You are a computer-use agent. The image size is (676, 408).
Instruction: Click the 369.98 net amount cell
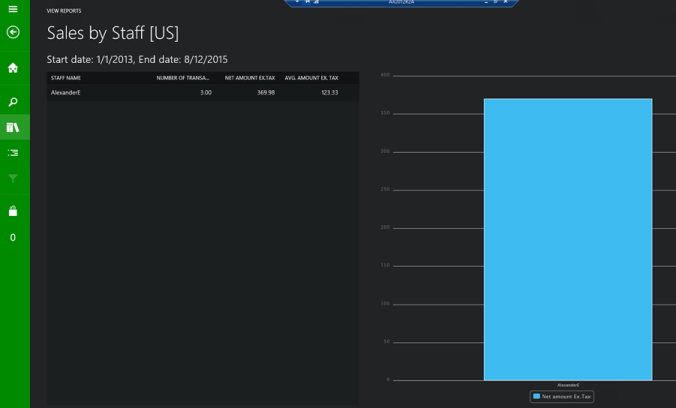[265, 93]
